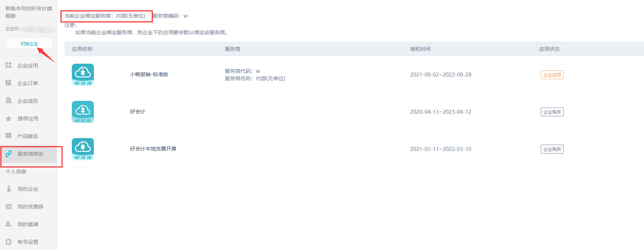
Task: Click the 服务商 column header
Action: pyautogui.click(x=233, y=49)
